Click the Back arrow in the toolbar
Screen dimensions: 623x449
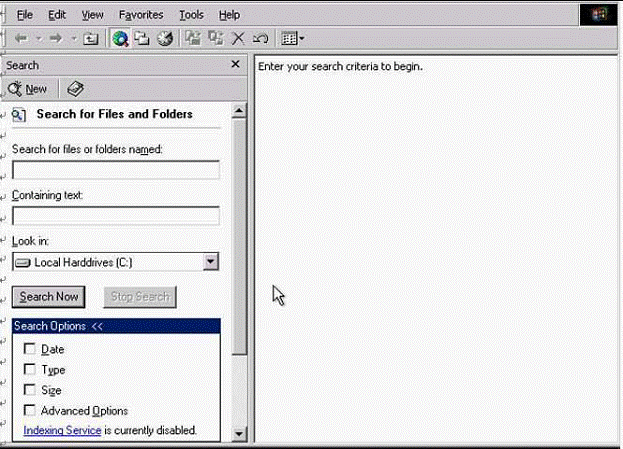21,39
